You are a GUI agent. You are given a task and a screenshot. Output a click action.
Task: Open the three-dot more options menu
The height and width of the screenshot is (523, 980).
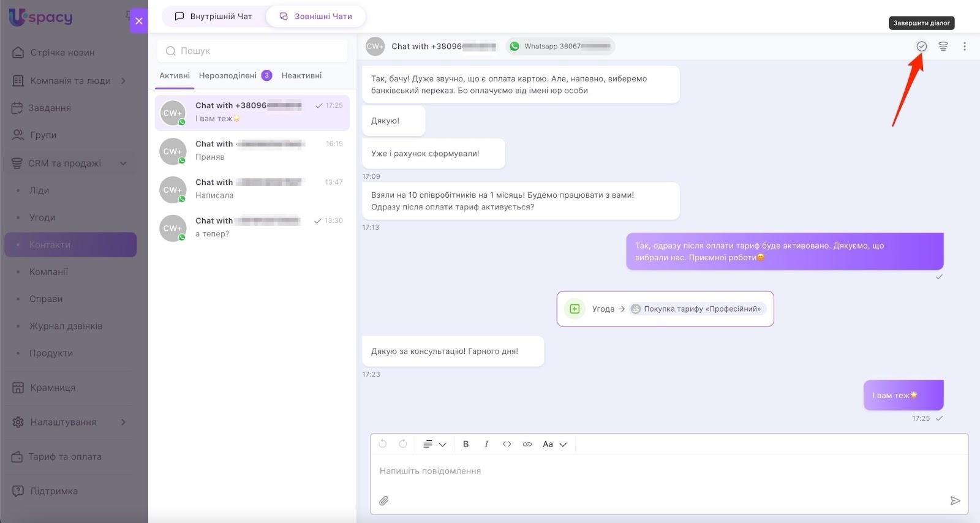tap(965, 46)
